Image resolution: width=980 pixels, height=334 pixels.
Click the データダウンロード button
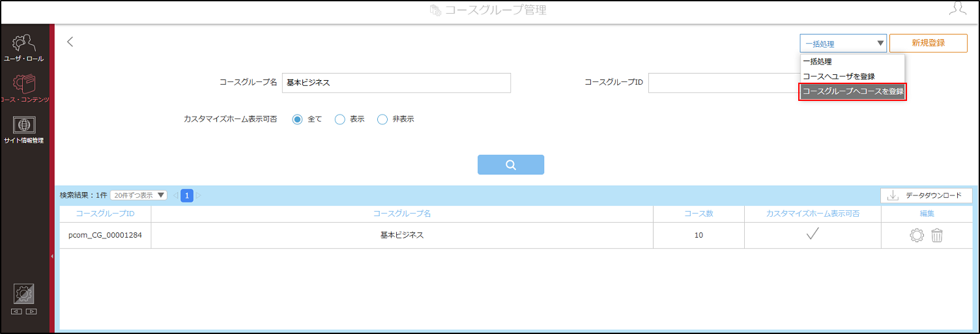tap(927, 195)
